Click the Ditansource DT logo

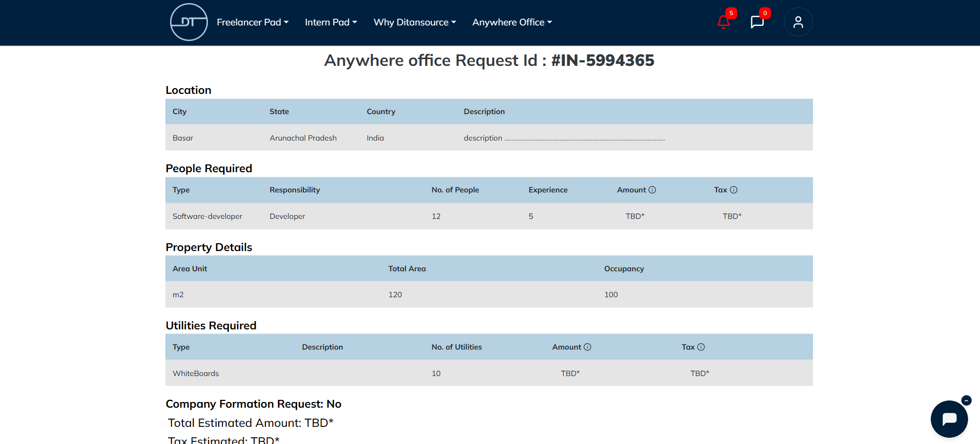tap(189, 22)
